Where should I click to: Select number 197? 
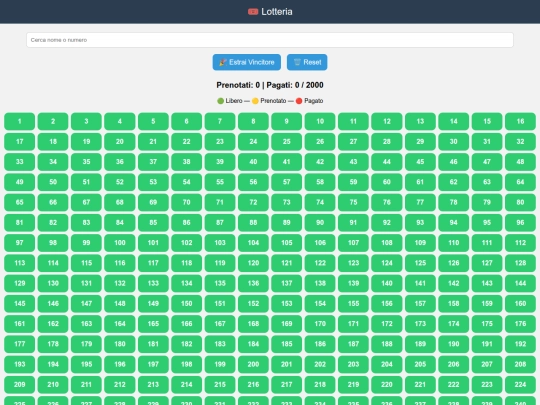[153, 364]
